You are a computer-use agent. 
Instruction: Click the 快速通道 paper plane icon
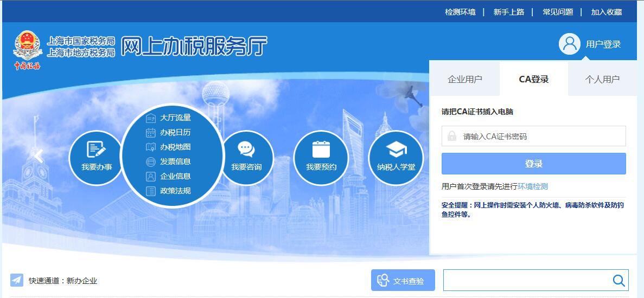(x=17, y=280)
